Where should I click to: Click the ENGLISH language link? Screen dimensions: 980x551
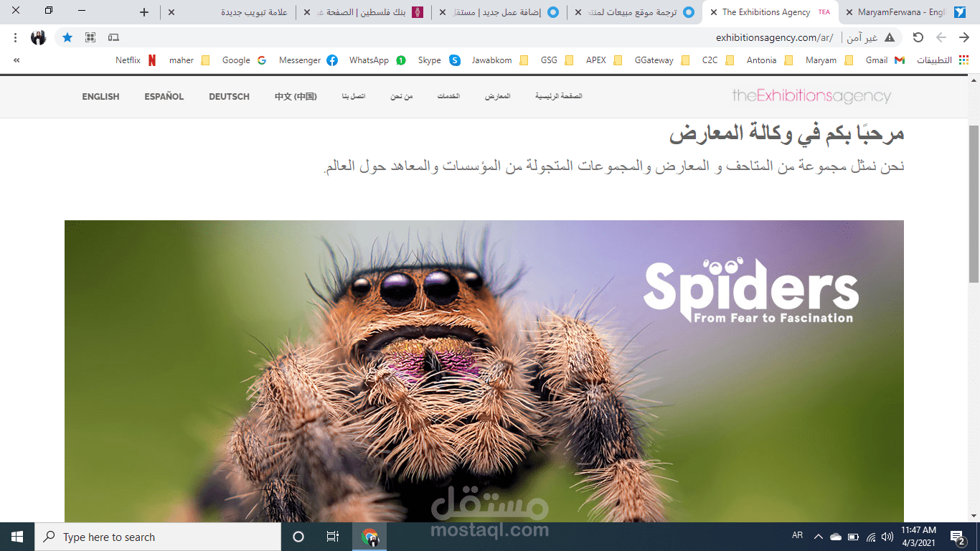100,96
